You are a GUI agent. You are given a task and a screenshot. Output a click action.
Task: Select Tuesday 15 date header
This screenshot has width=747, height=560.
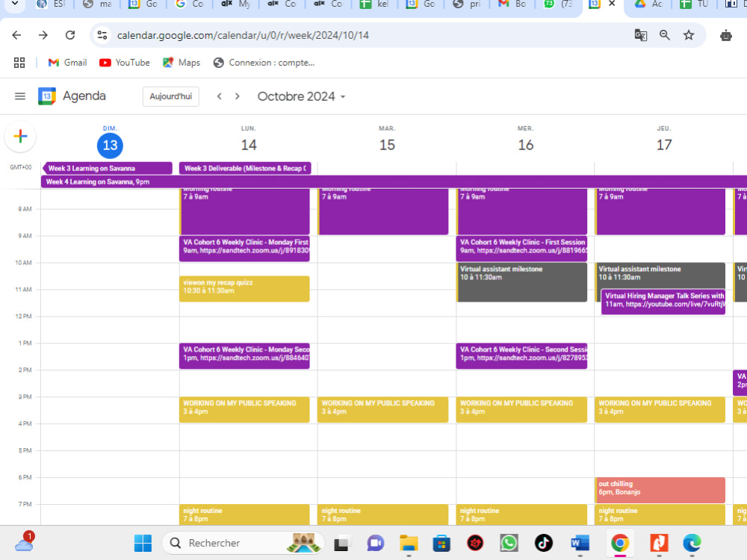point(387,146)
